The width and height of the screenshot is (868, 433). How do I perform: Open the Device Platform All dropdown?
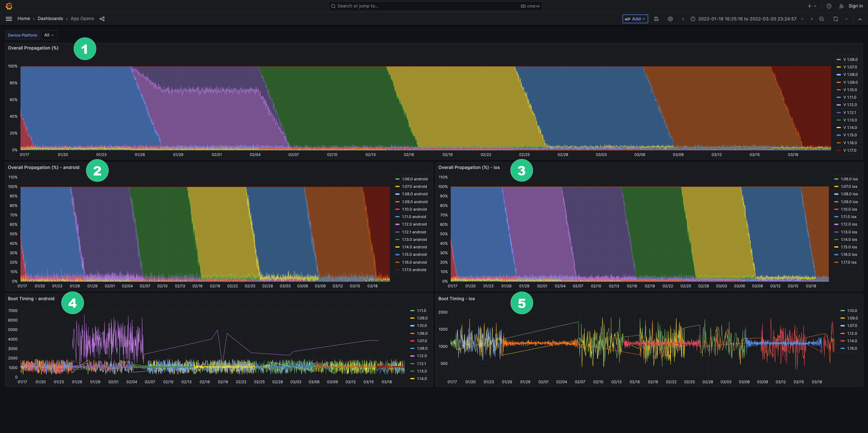pyautogui.click(x=49, y=35)
